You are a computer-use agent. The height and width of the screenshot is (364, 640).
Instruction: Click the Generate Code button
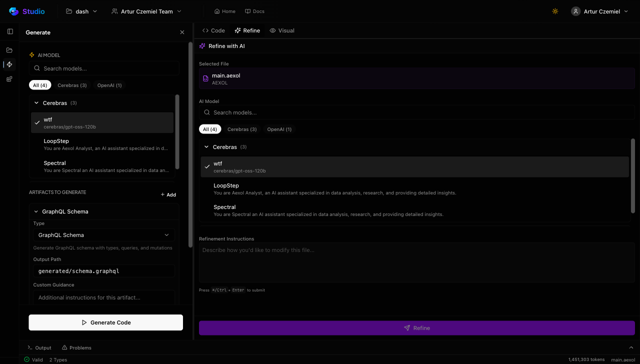coord(105,322)
